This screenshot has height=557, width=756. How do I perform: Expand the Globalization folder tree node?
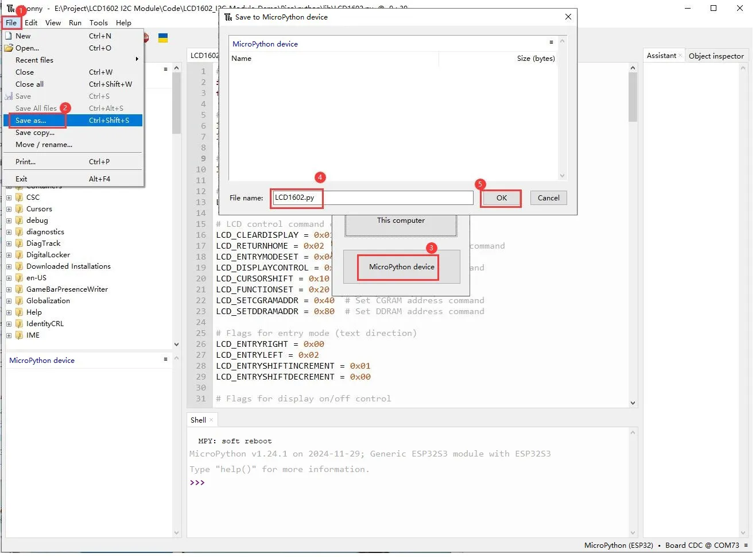point(9,301)
